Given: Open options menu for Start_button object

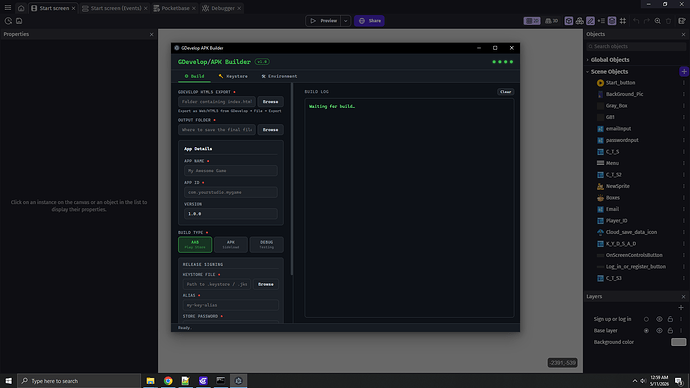Looking at the screenshot, I should coord(684,83).
